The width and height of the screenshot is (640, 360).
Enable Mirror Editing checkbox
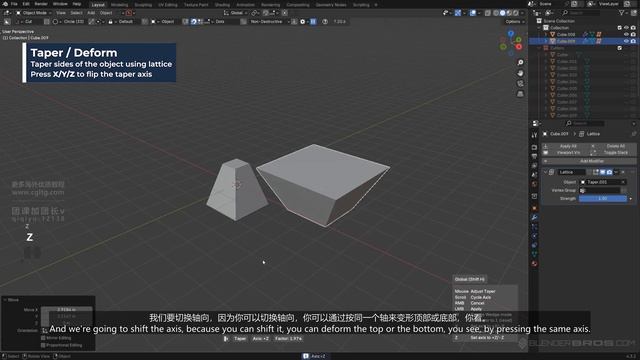click(x=43, y=338)
